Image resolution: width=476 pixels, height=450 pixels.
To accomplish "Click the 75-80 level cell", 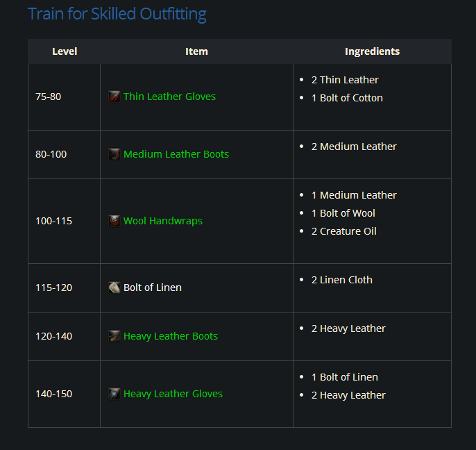I will [48, 97].
